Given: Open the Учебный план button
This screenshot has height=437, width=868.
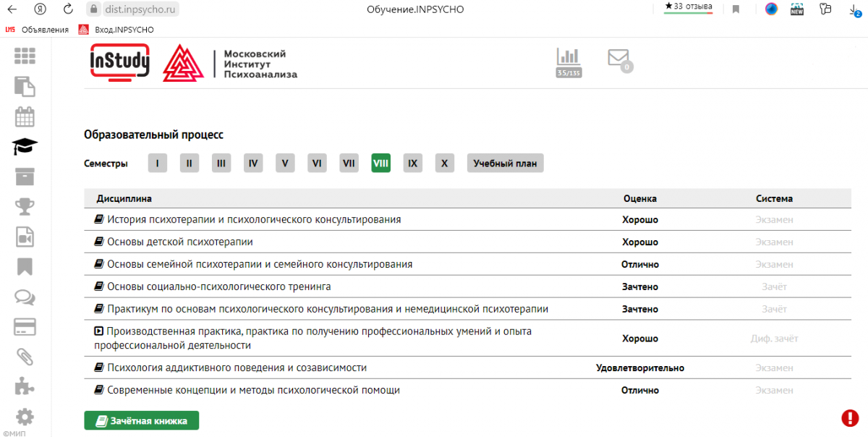Looking at the screenshot, I should [505, 163].
